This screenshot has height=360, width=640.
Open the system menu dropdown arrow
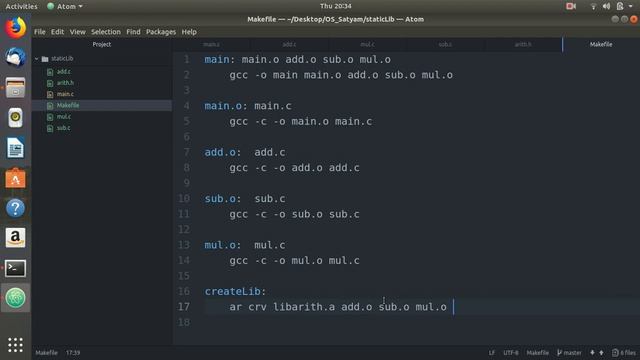click(631, 6)
